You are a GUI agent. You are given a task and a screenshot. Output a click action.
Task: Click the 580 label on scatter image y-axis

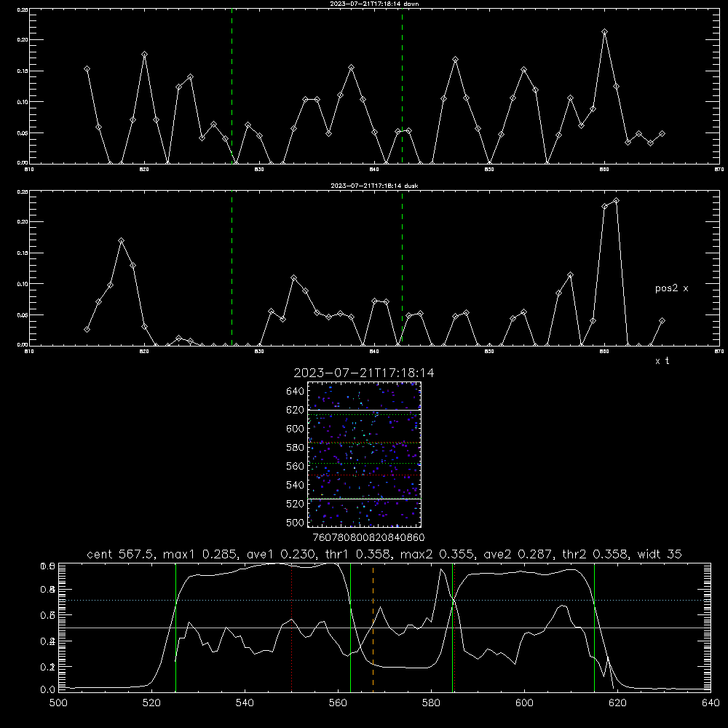click(296, 448)
